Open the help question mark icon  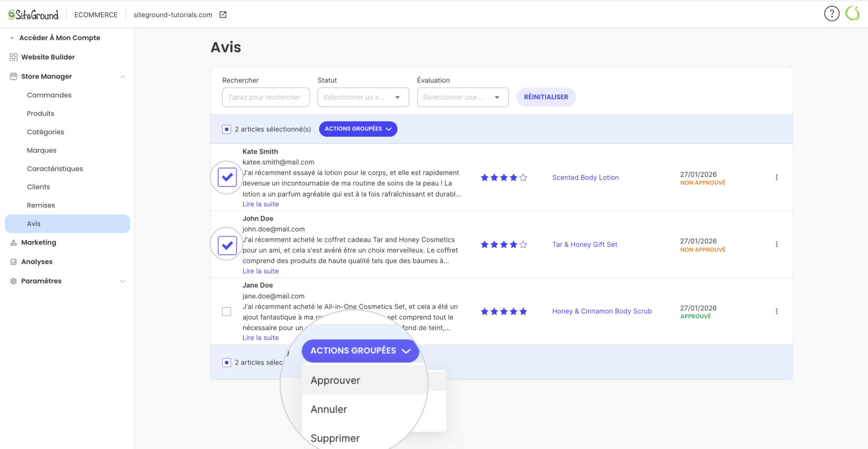tap(832, 14)
